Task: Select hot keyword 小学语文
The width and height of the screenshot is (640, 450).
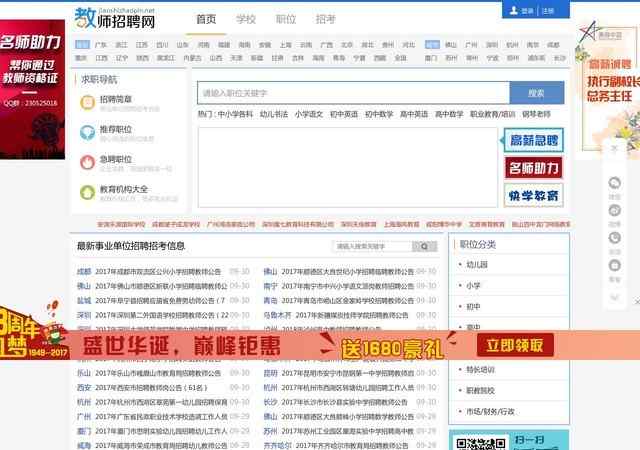Action: (309, 114)
